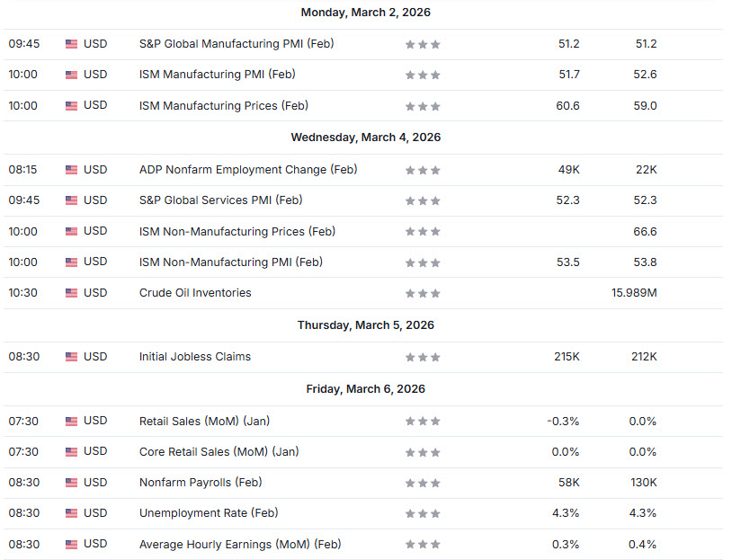
Task: Click the US flag next to Nonfarm Payrolls
Action: click(71, 483)
